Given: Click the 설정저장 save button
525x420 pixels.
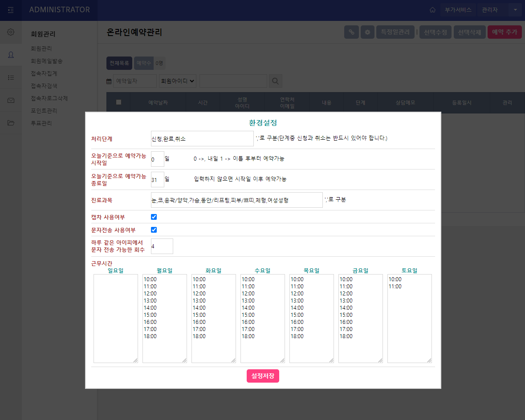Looking at the screenshot, I should pyautogui.click(x=263, y=376).
